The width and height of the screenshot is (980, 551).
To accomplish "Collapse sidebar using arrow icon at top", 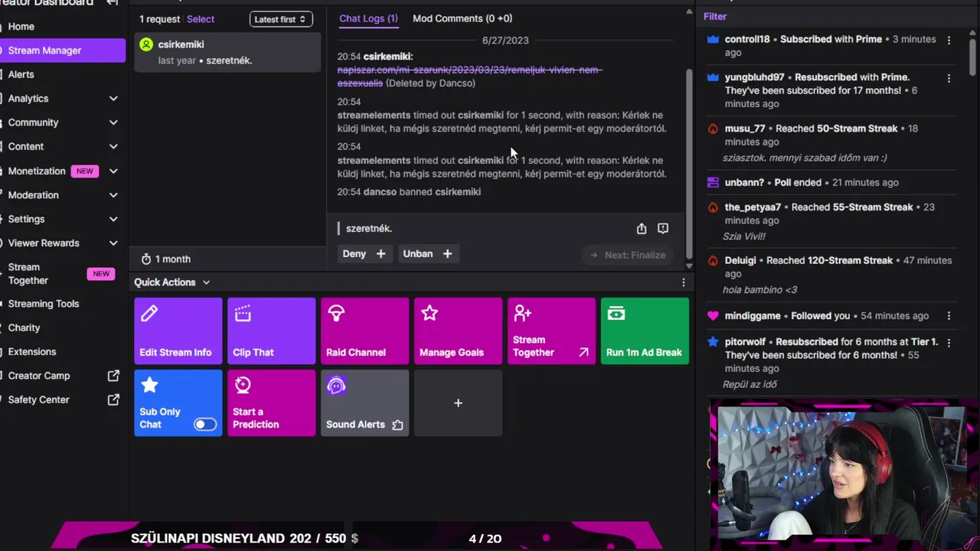I will [113, 3].
